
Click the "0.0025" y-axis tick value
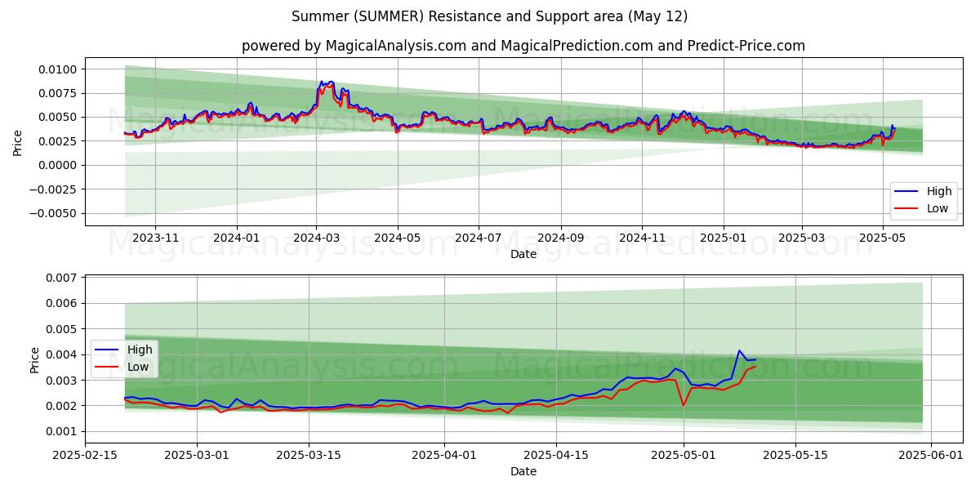(x=59, y=141)
